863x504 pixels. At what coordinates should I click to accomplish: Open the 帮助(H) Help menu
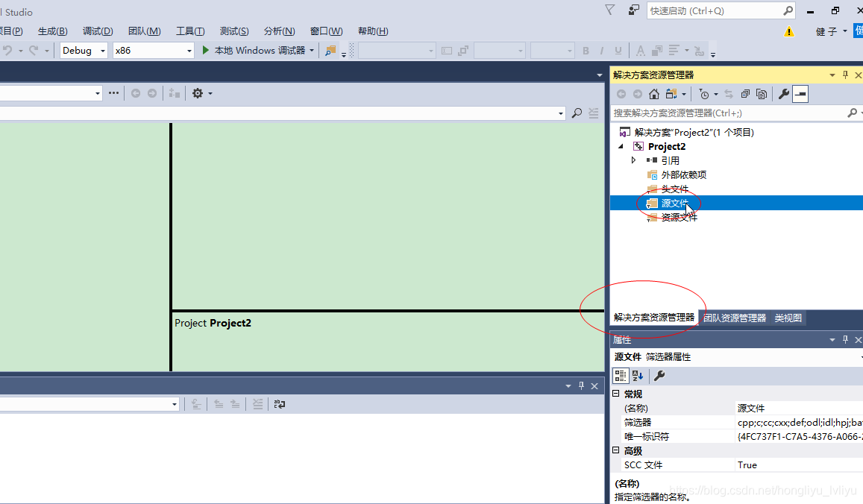pyautogui.click(x=373, y=31)
